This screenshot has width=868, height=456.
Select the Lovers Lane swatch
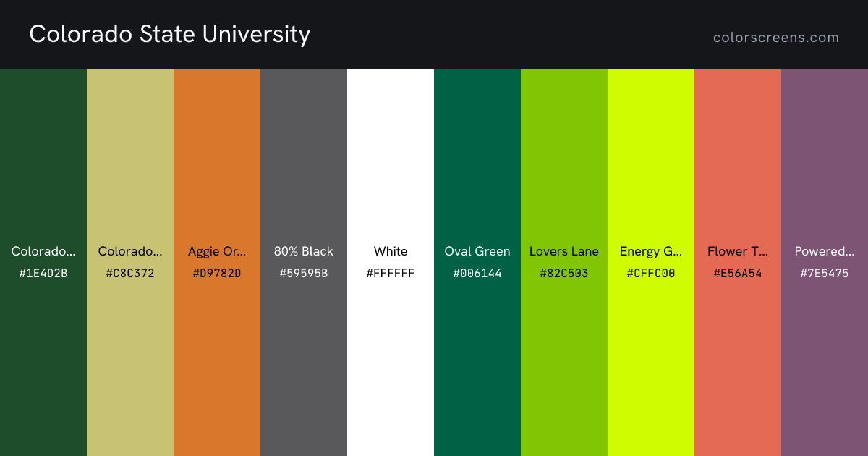[564, 263]
